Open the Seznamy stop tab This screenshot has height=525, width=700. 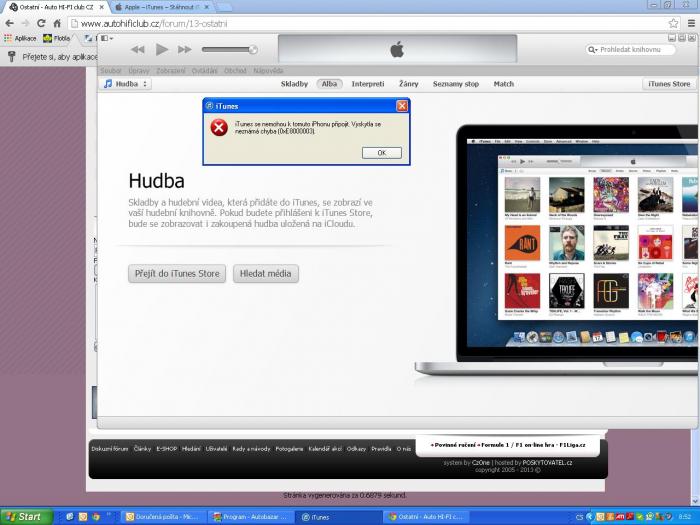pos(455,84)
